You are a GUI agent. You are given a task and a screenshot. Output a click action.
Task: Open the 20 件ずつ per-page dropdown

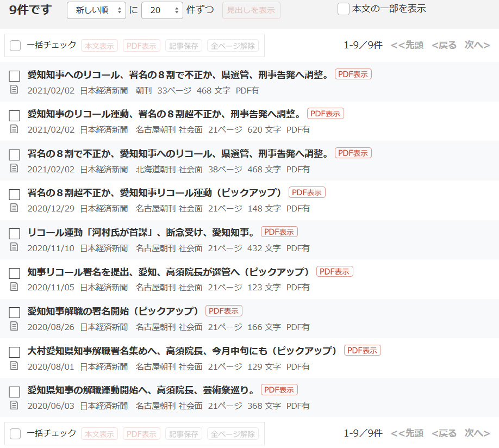(x=161, y=10)
